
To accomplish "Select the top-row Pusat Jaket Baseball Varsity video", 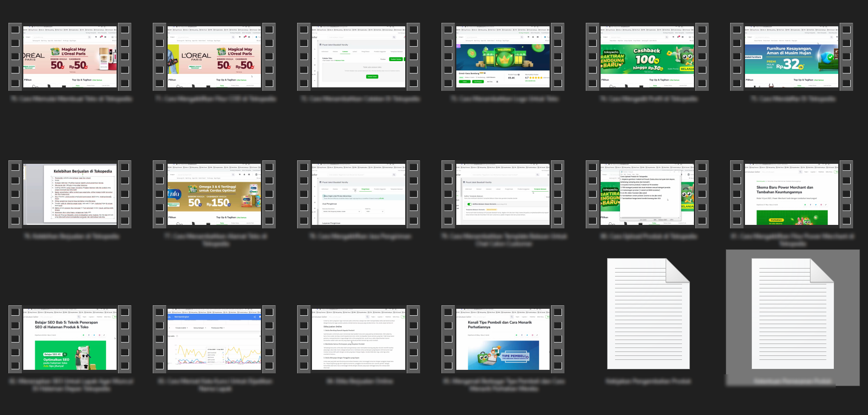I will point(359,57).
